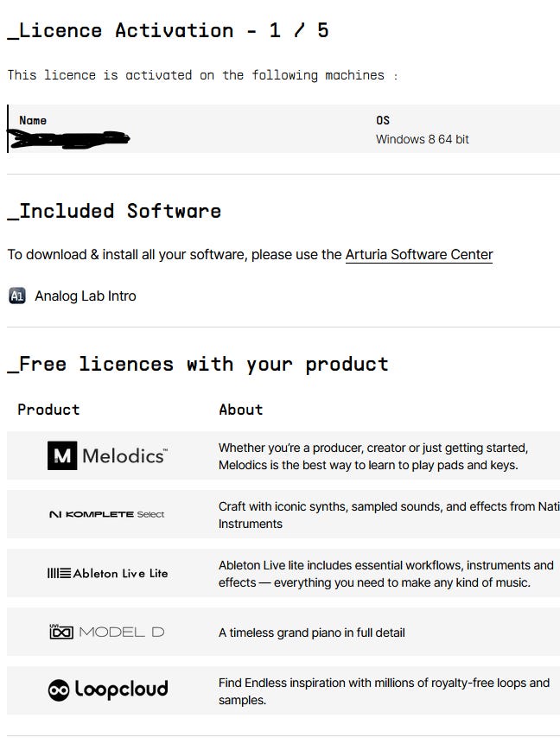Open the Arturia Software Center link
The height and width of the screenshot is (744, 560).
419,255
